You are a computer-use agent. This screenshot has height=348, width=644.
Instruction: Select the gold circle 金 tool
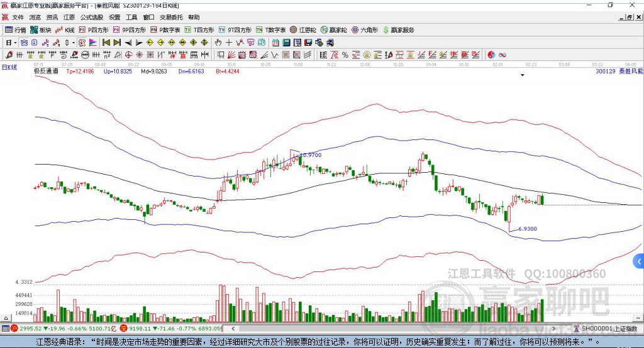coord(367,55)
